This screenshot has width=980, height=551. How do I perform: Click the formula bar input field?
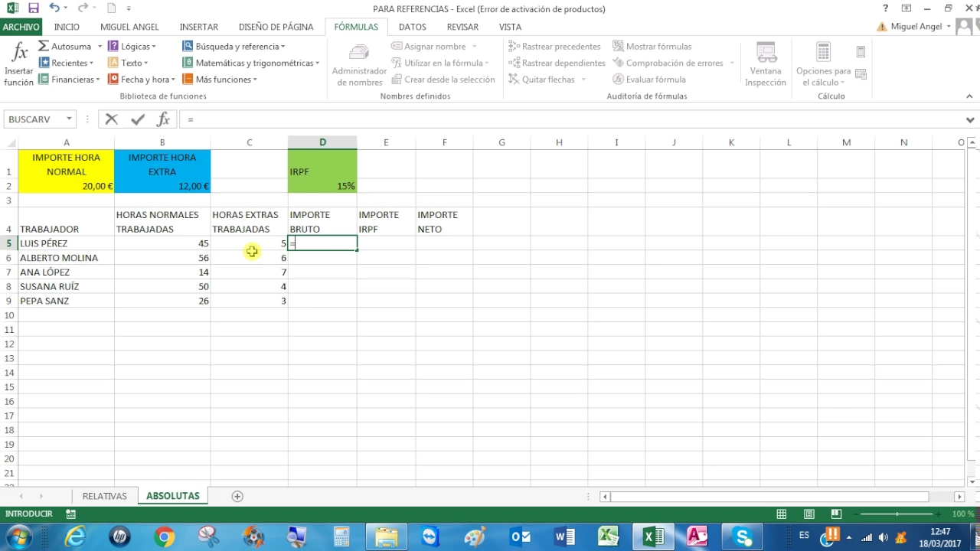[570, 119]
